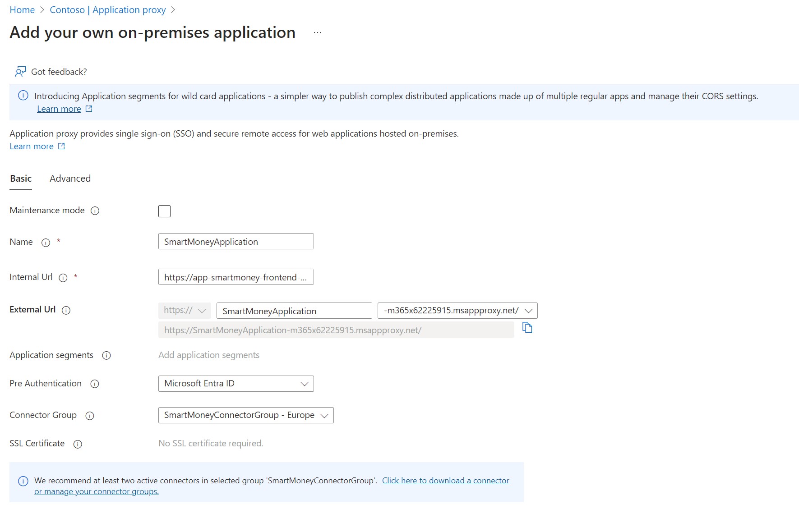Open the Pre Authentication Microsoft Entra ID dropdown
799x532 pixels.
pyautogui.click(x=236, y=384)
